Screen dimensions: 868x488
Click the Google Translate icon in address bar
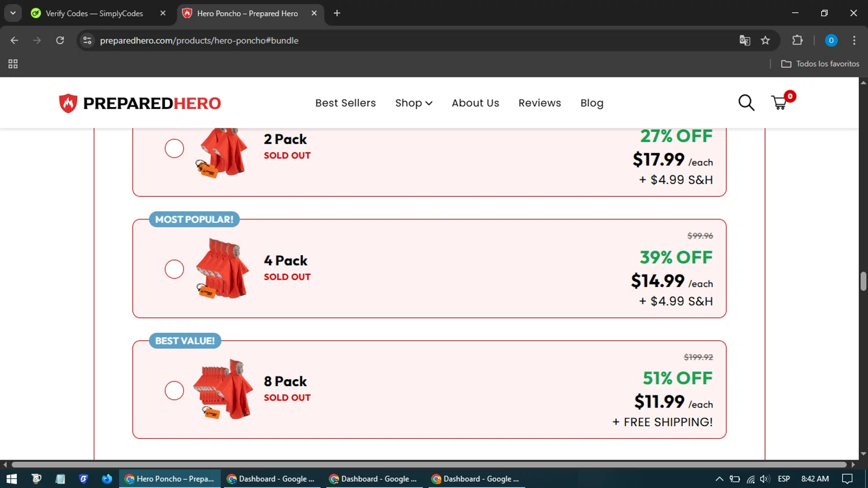pos(745,41)
